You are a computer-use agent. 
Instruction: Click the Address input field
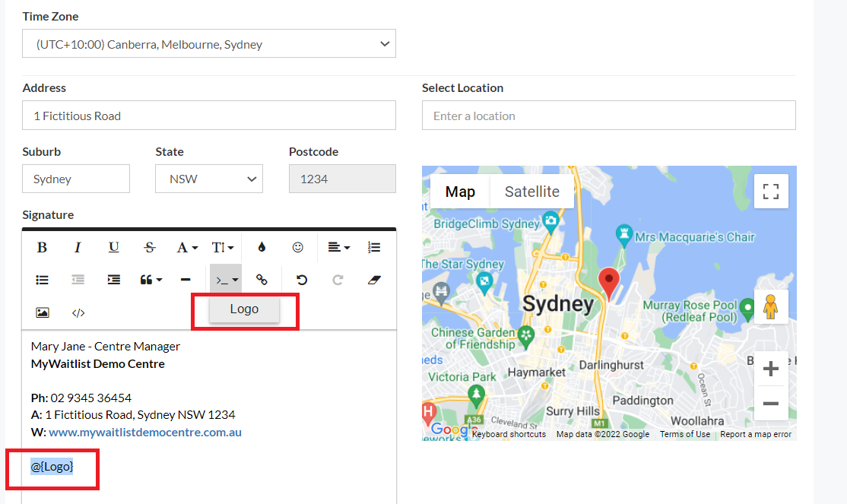209,115
